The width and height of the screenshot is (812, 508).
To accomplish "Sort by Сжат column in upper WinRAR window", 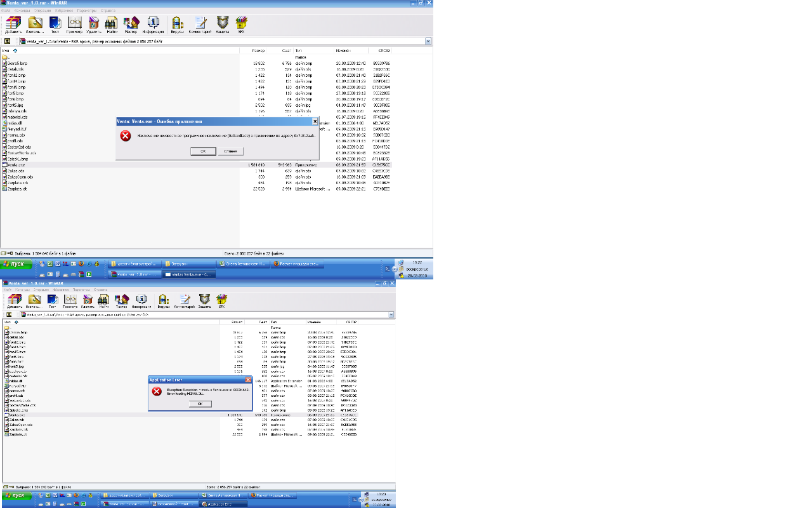I will tap(287, 50).
